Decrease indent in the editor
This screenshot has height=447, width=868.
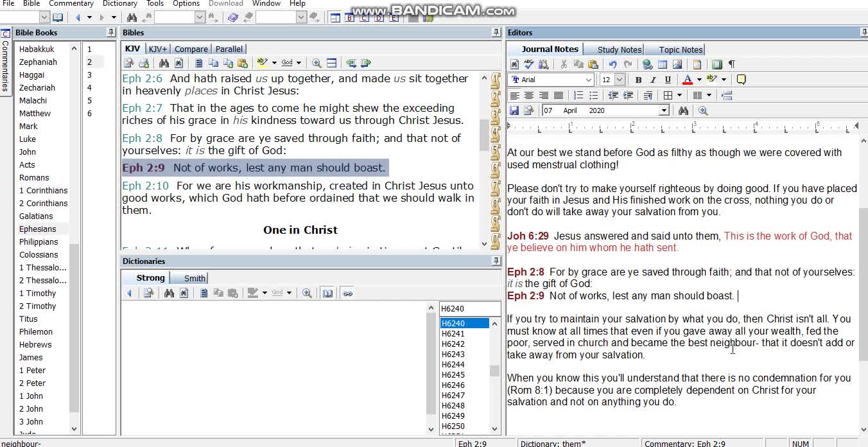tap(613, 95)
